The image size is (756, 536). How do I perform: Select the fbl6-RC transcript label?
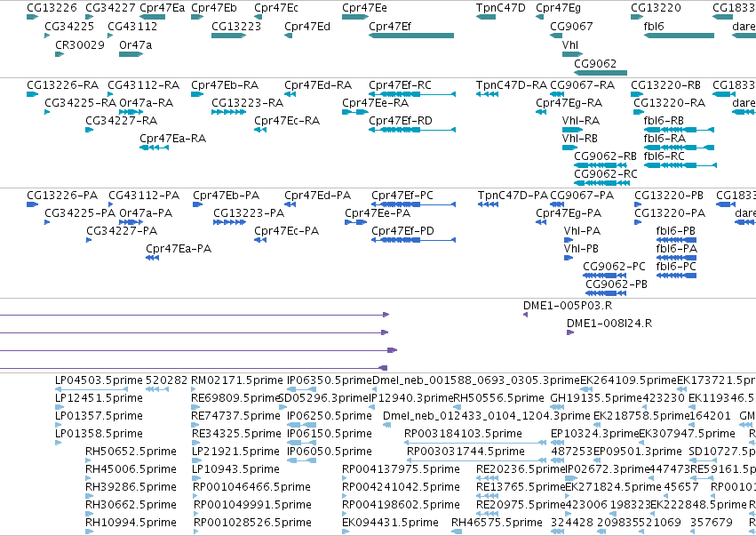click(x=664, y=156)
